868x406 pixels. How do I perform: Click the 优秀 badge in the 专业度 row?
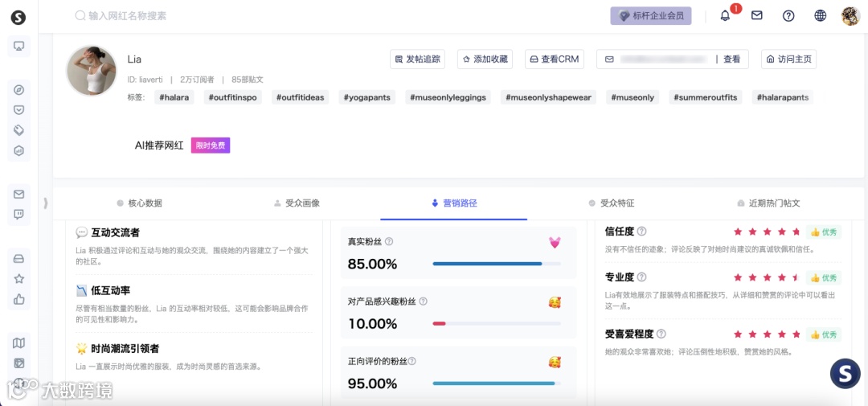824,277
